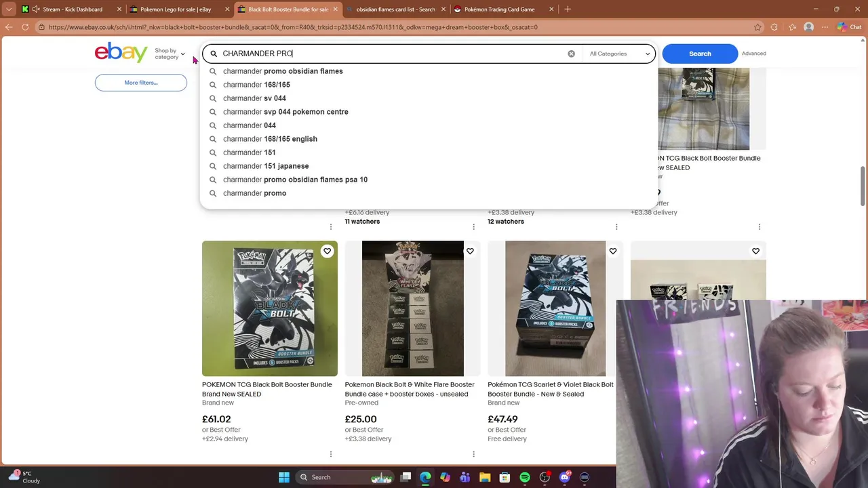Open Pokémon TCG Scarlet & Violet Black Bolt title

tap(551, 389)
